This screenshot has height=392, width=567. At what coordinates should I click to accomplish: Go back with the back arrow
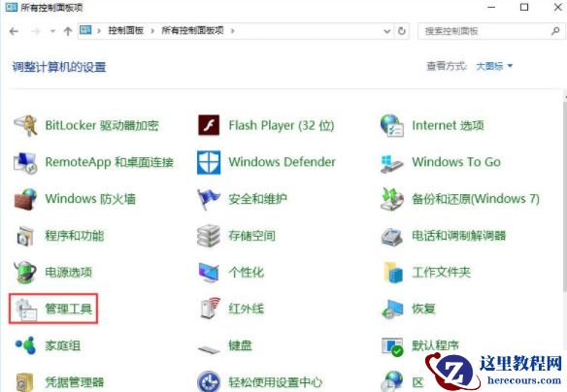(x=14, y=31)
